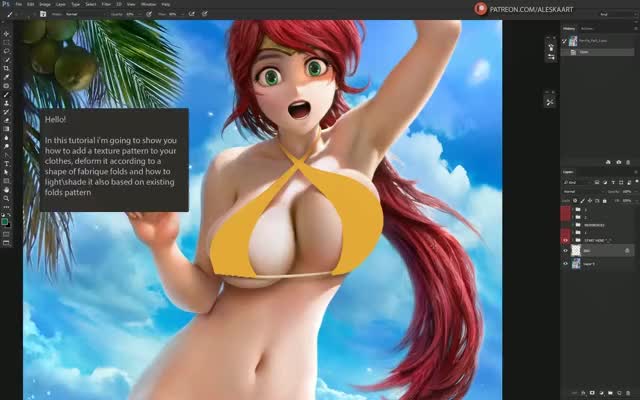Select the Pen tool

pyautogui.click(x=6, y=155)
